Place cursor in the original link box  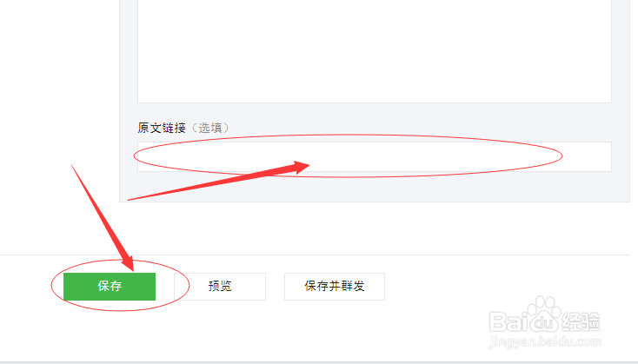pos(375,156)
